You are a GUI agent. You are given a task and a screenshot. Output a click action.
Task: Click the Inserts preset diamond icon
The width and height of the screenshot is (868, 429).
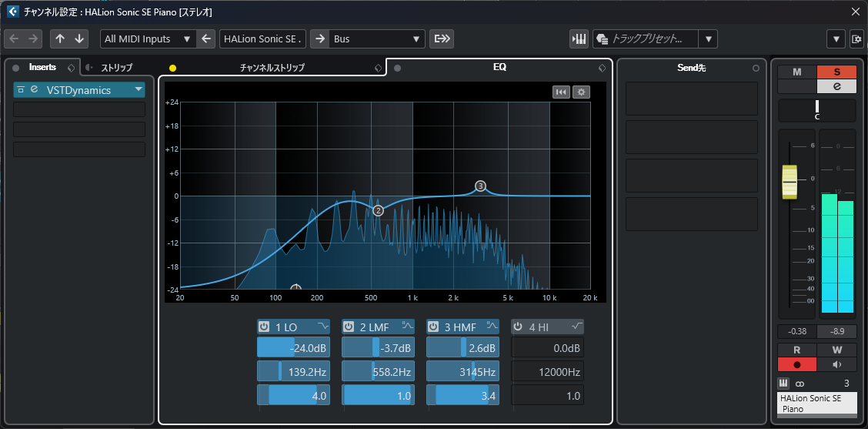point(70,68)
